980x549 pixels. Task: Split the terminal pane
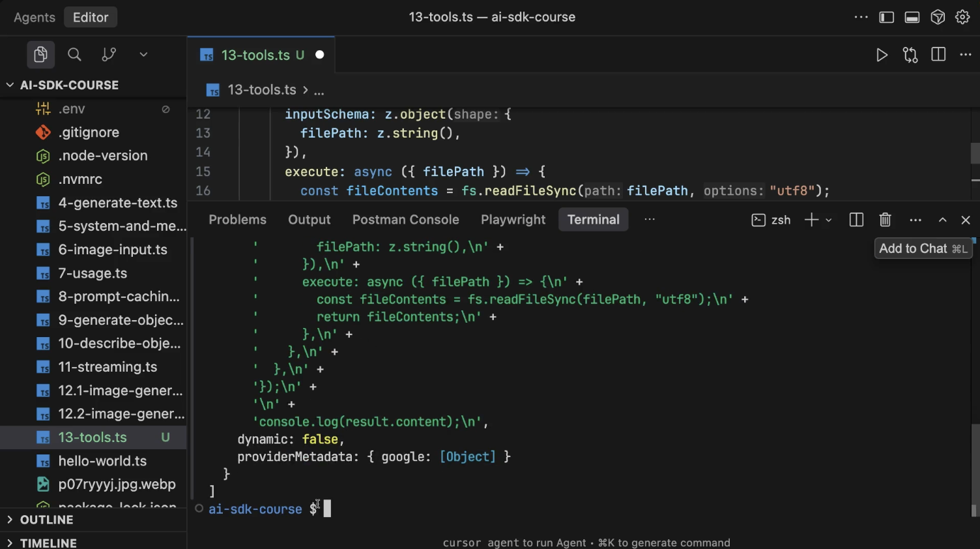point(857,220)
